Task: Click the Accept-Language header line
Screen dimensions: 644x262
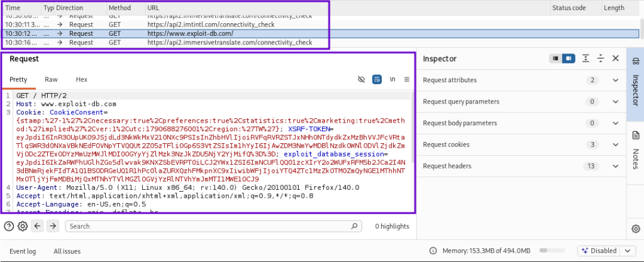Action: 81,204
